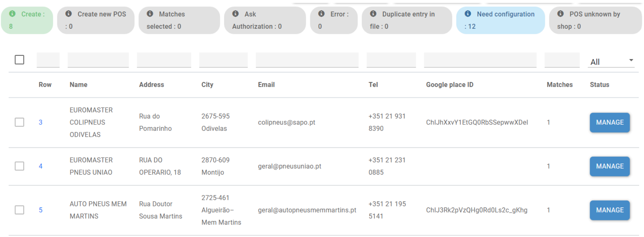The height and width of the screenshot is (237, 644).
Task: Open row number 5 link
Action: tap(41, 210)
